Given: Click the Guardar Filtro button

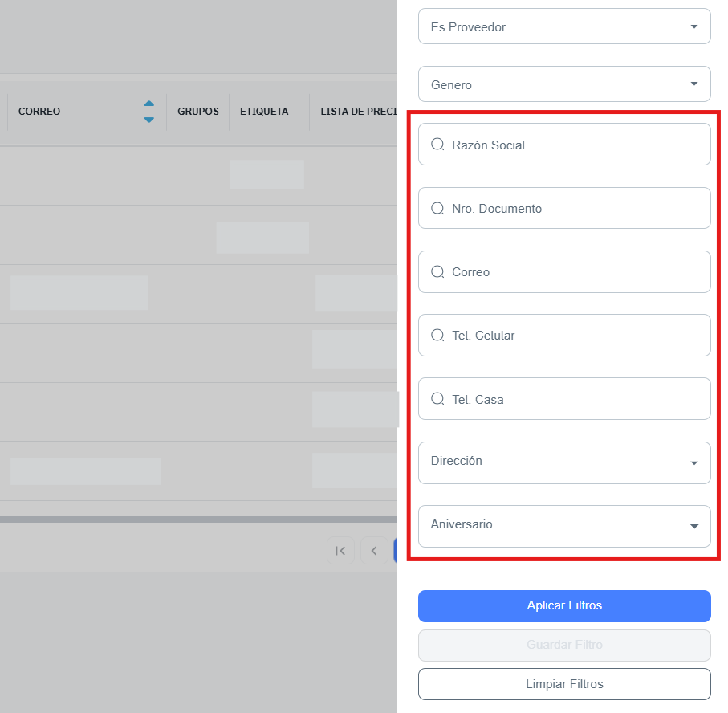Looking at the screenshot, I should tap(564, 645).
